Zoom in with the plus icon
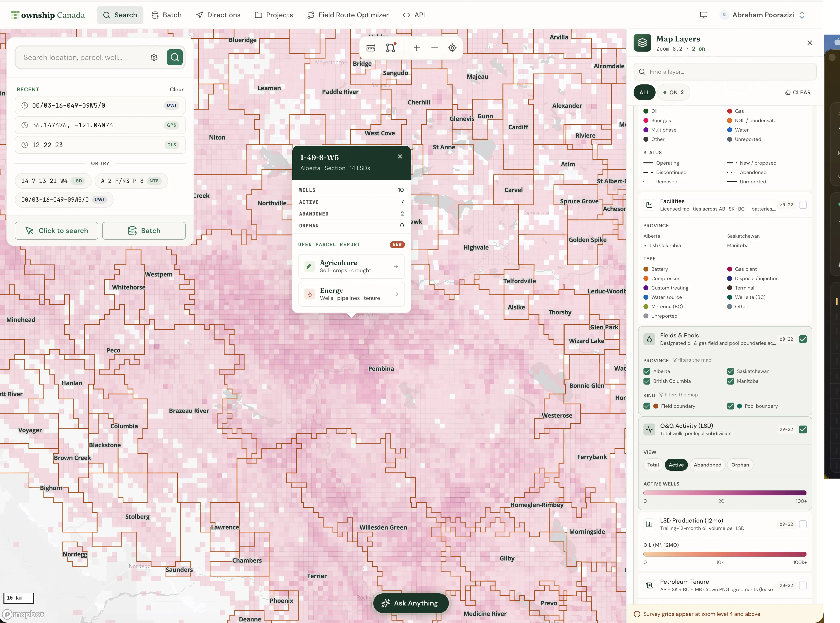Image resolution: width=840 pixels, height=623 pixels. point(416,48)
